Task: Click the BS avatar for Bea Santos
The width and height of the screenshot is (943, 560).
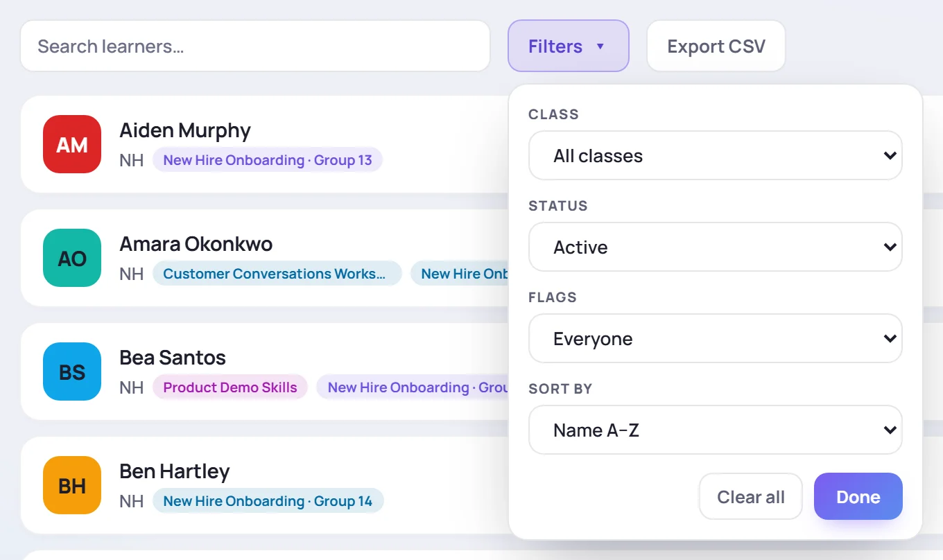Action: point(72,371)
